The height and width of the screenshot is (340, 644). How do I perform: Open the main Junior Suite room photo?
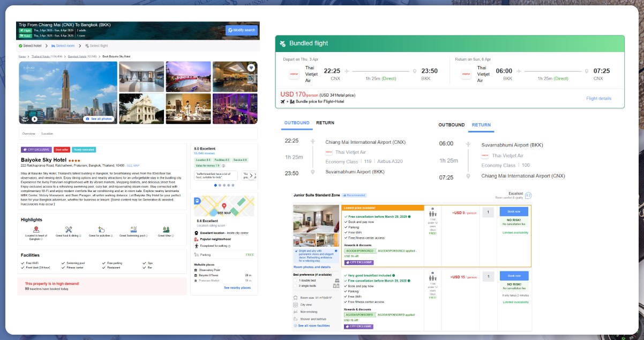click(x=317, y=219)
